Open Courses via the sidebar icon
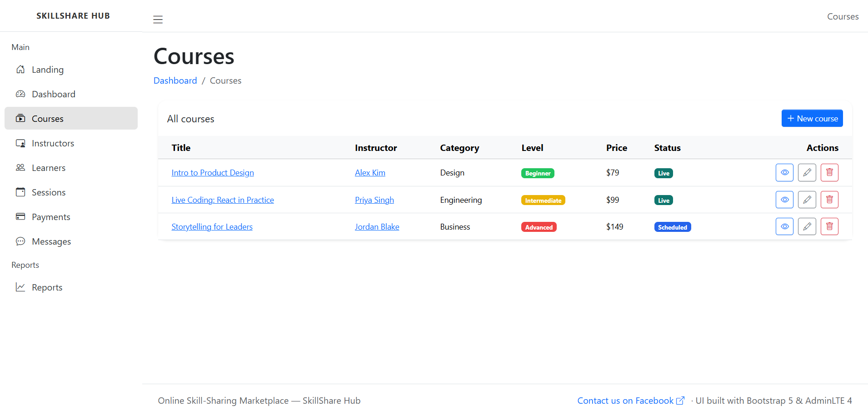The height and width of the screenshot is (416, 868). [20, 118]
